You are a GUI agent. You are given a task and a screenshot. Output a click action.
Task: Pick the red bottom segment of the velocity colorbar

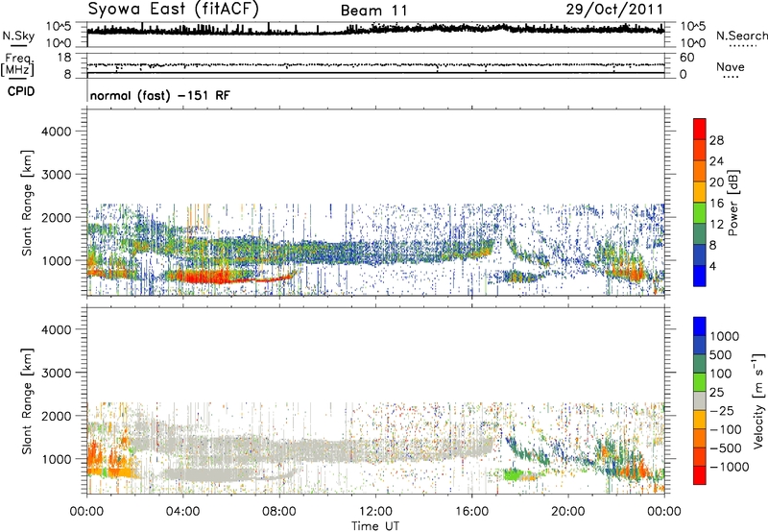(700, 475)
